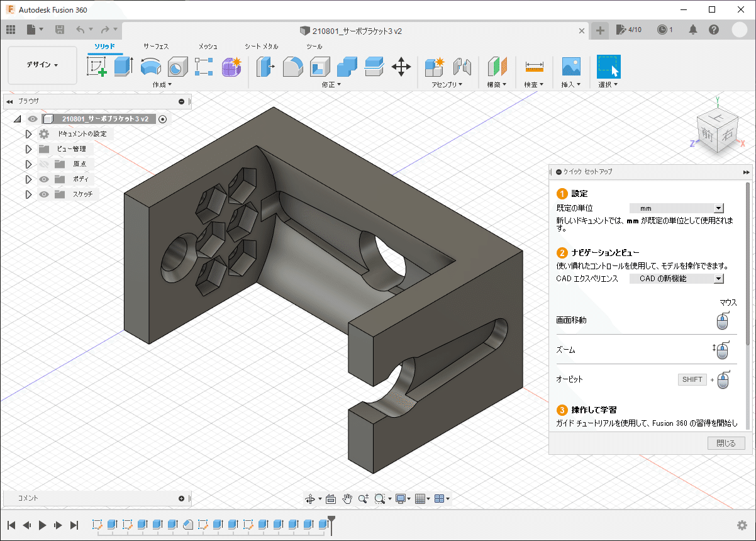Select the Move/Copy tool icon
Image resolution: width=756 pixels, height=541 pixels.
[x=401, y=66]
